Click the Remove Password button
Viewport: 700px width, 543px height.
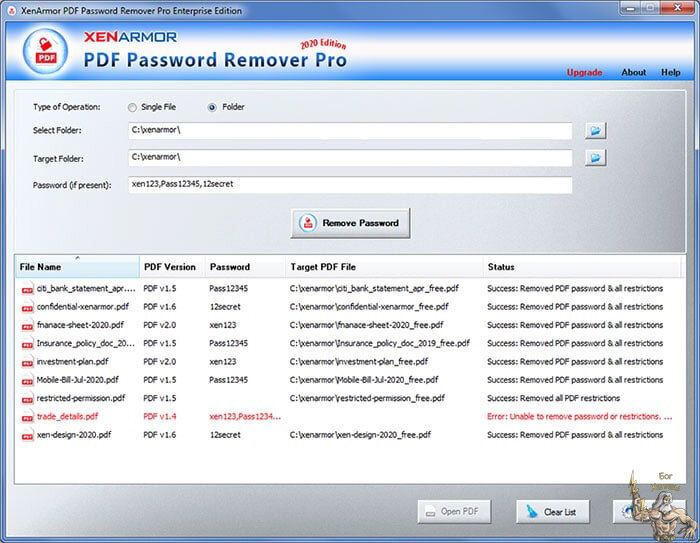point(350,223)
